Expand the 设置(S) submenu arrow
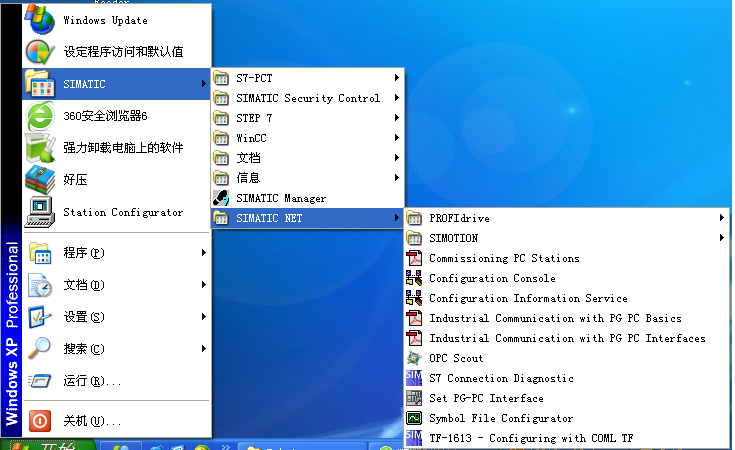This screenshot has height=450, width=735. tap(203, 317)
